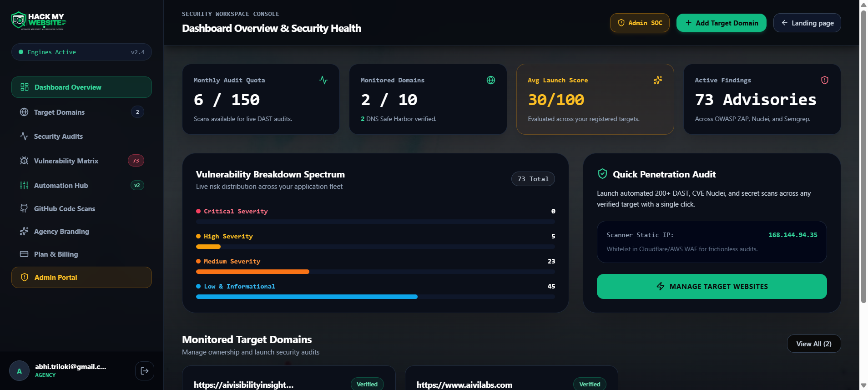Go to Security Audits section
Image resolution: width=868 pixels, height=390 pixels.
coord(81,136)
